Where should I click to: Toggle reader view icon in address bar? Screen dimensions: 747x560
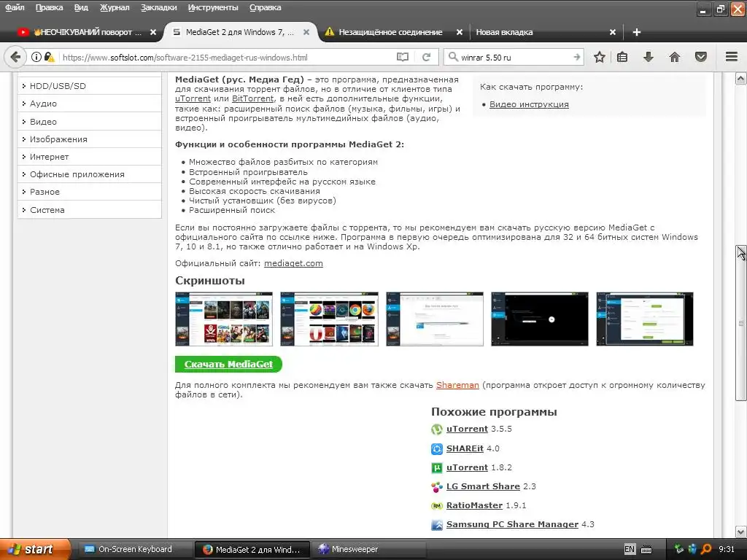point(403,57)
